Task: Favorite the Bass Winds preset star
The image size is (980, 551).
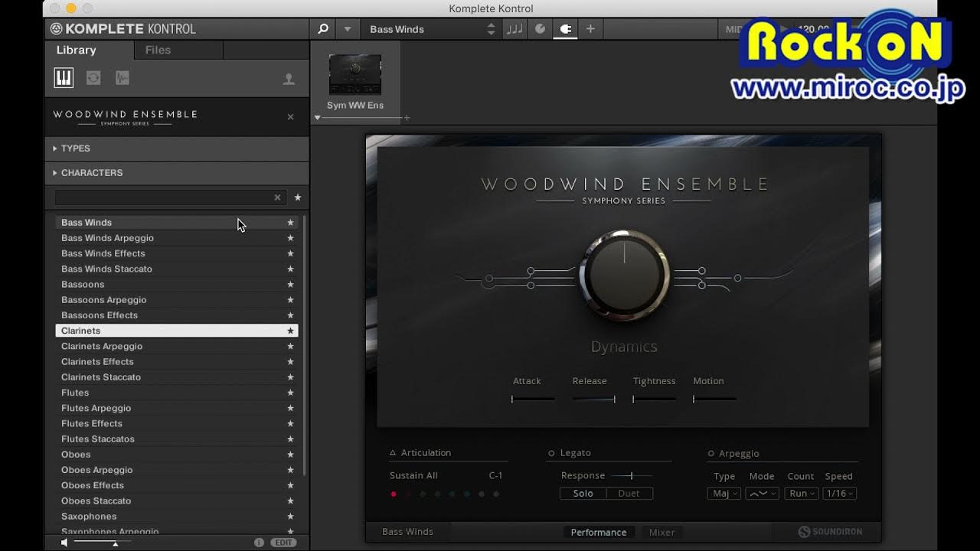Action: click(x=290, y=223)
